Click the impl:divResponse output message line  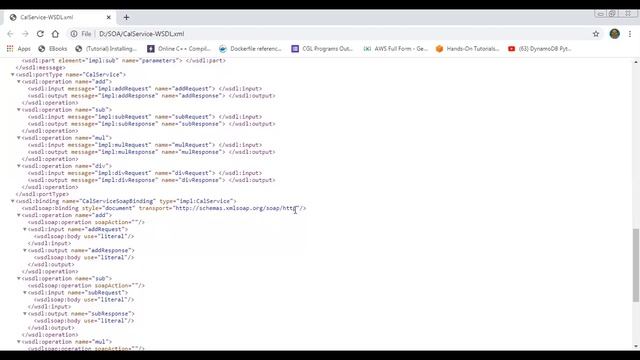click(151, 180)
